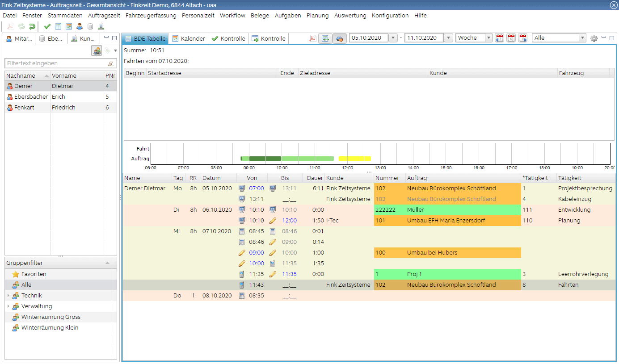Click the Demer employee person icon
The image size is (619, 364).
pos(10,86)
